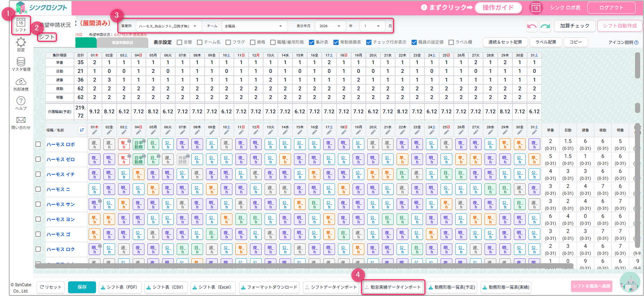Click the name sort order icon
This screenshot has width=644, height=296.
coord(82,130)
